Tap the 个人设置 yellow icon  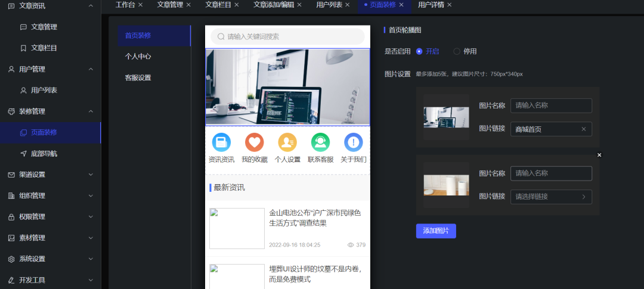(x=287, y=142)
